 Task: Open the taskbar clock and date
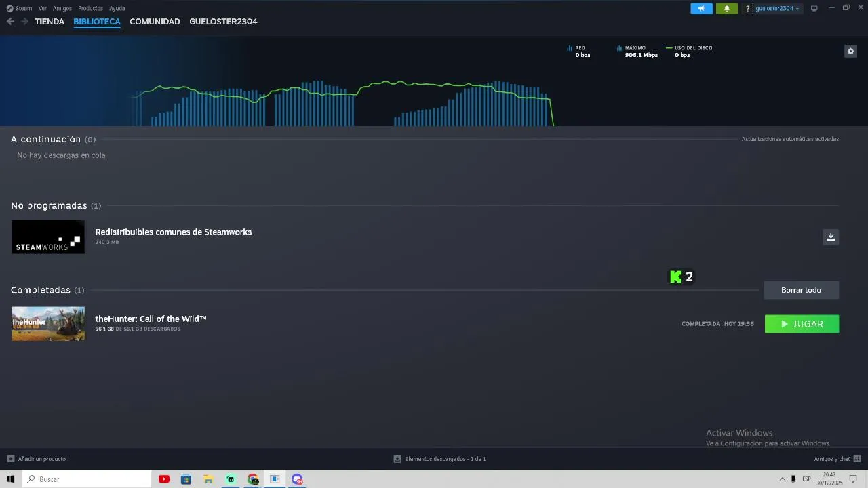coord(829,479)
